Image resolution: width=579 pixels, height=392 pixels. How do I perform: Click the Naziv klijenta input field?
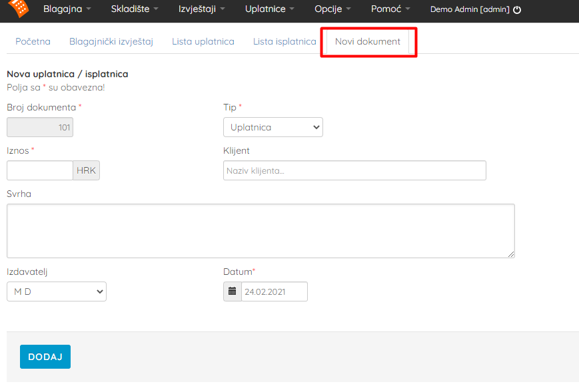[355, 170]
